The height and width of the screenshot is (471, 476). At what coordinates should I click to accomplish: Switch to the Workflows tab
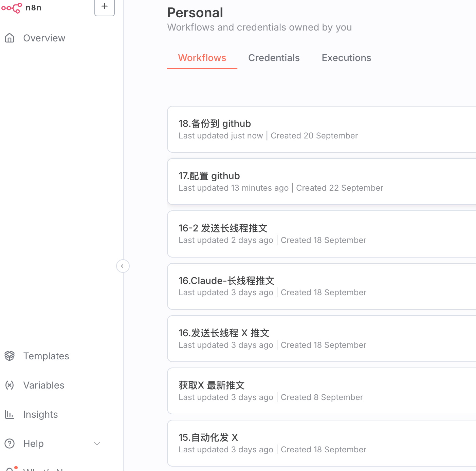click(x=202, y=58)
